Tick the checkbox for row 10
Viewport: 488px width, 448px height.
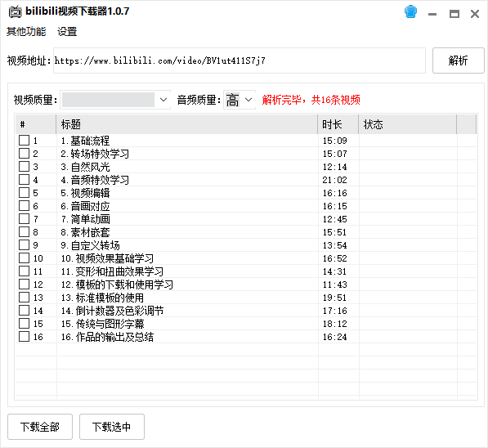24,258
